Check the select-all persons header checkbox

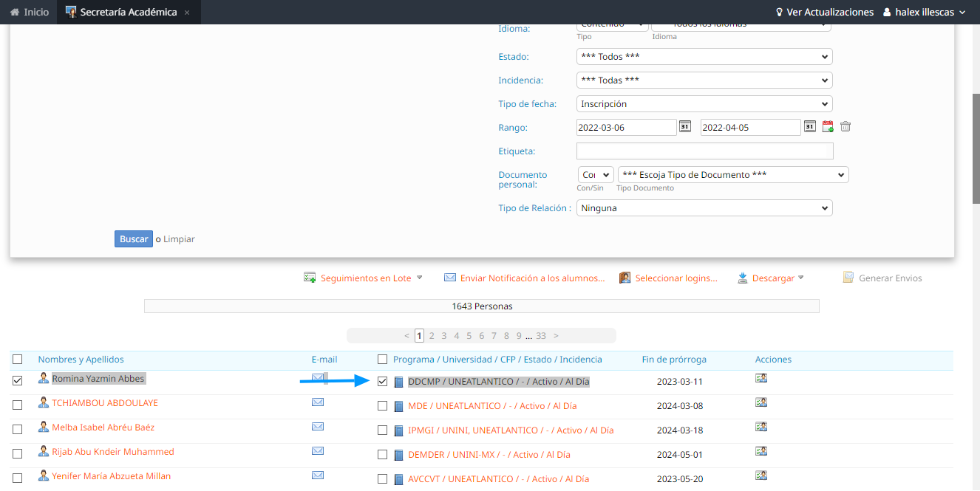18,360
